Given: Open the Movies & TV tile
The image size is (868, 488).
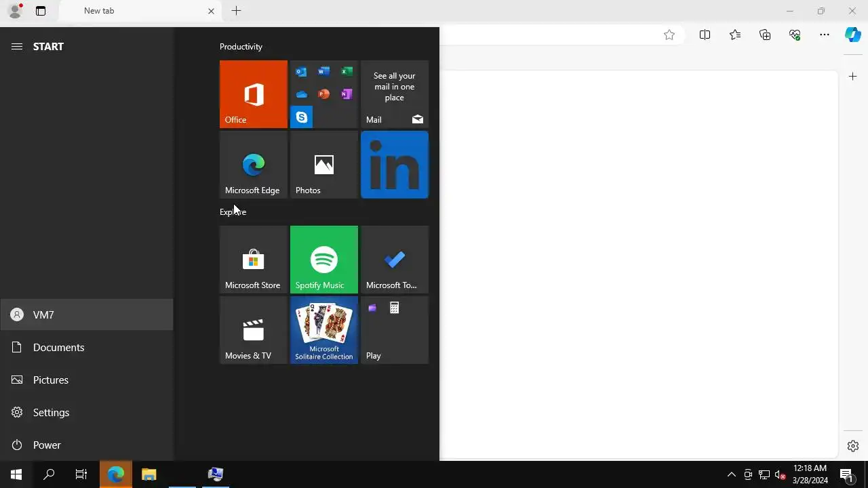Looking at the screenshot, I should [254, 330].
